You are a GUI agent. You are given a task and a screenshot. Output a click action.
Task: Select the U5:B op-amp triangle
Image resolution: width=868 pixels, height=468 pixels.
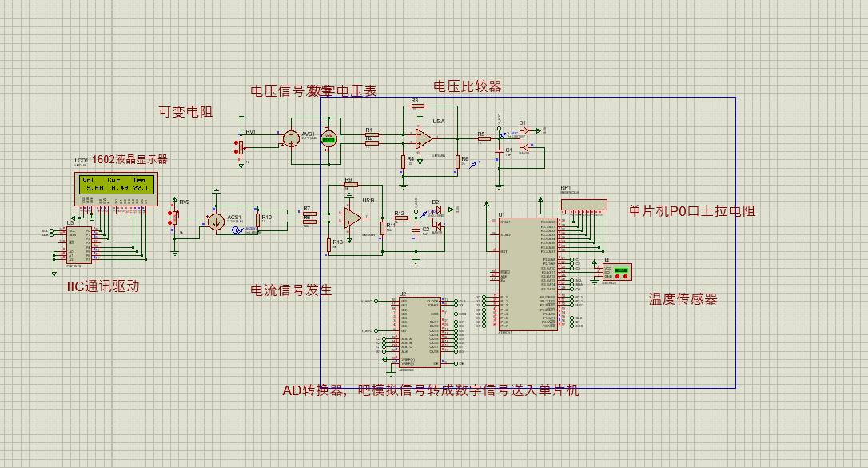(352, 218)
